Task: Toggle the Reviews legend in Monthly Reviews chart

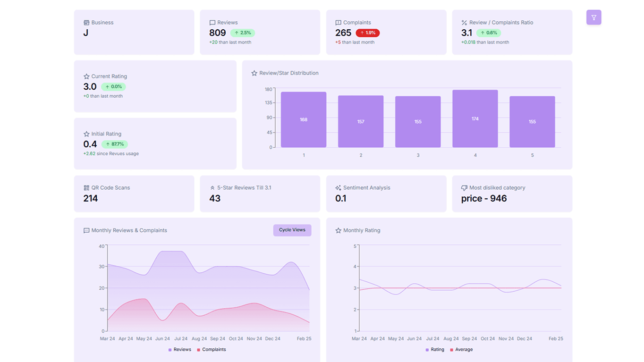Action: 179,349
